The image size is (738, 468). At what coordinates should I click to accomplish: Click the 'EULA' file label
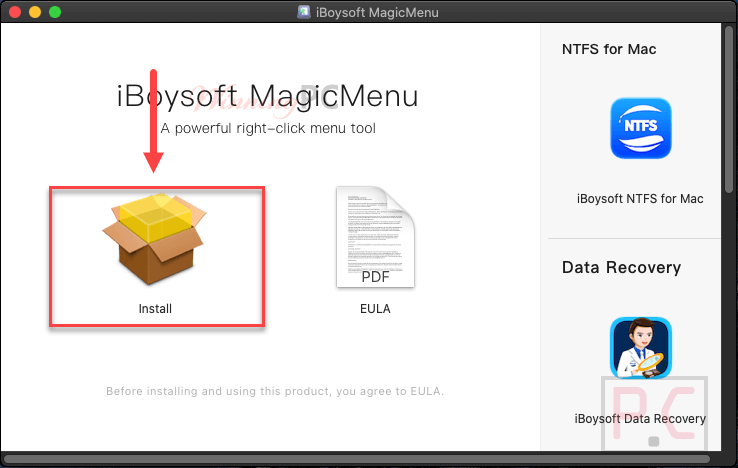[x=375, y=309]
